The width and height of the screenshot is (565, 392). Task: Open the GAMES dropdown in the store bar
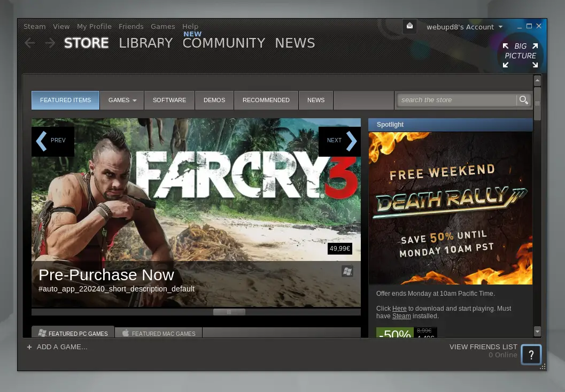122,100
